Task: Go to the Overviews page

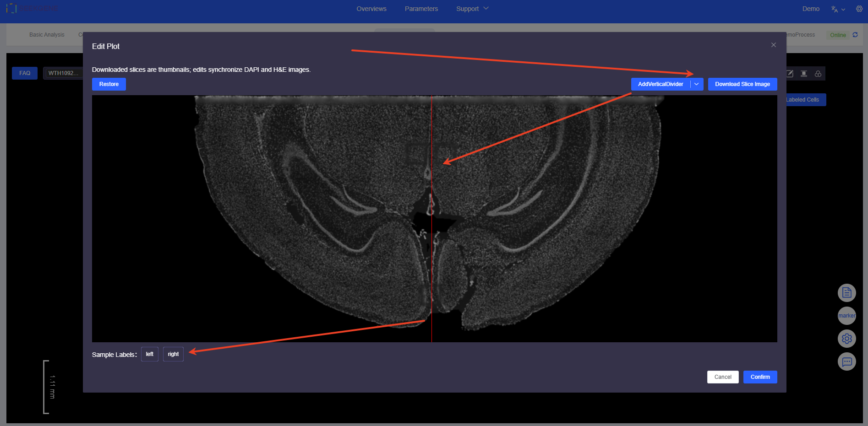Action: (371, 9)
